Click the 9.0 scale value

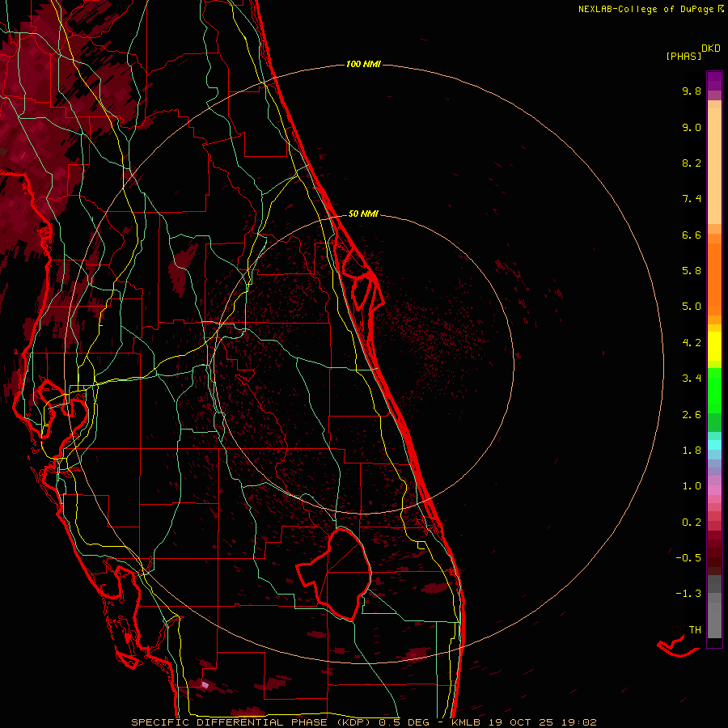(692, 127)
